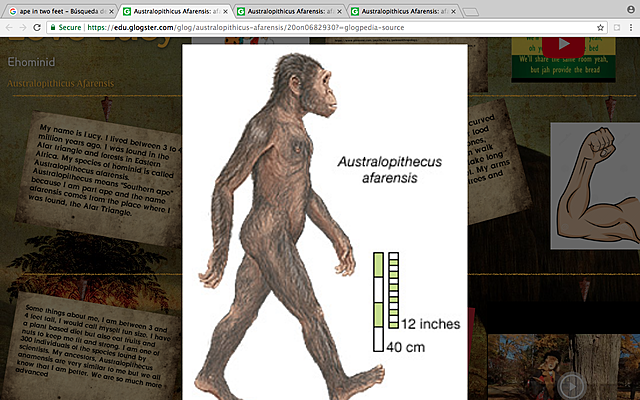Go back with the browser back arrow
Image resolution: width=640 pixels, height=400 pixels.
click(x=9, y=27)
